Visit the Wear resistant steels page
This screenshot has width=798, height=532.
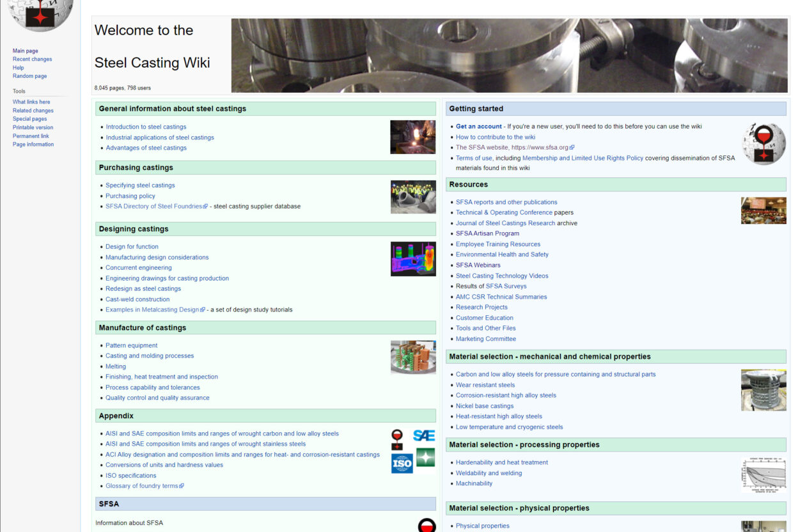pyautogui.click(x=485, y=385)
